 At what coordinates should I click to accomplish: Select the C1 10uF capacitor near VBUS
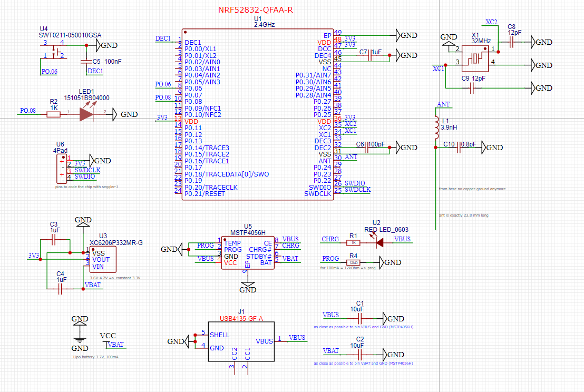pos(360,319)
